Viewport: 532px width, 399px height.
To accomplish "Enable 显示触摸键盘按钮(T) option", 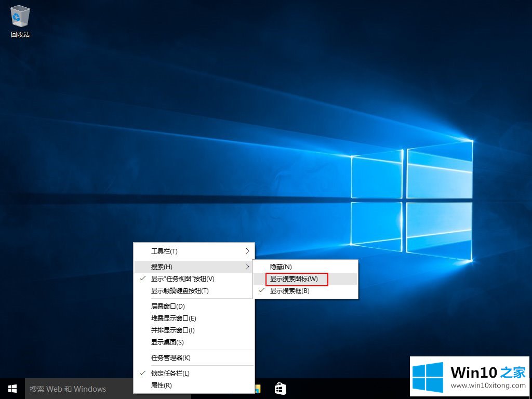I will point(194,291).
